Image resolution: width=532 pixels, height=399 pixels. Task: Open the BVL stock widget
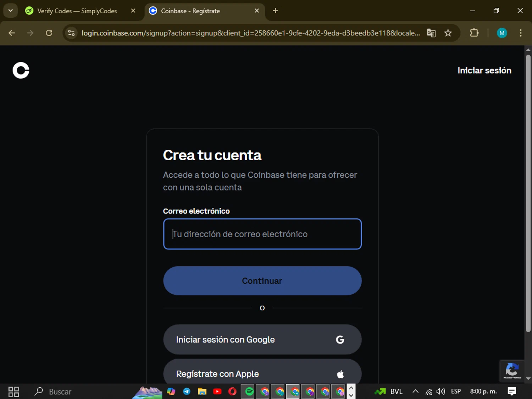pyautogui.click(x=389, y=392)
